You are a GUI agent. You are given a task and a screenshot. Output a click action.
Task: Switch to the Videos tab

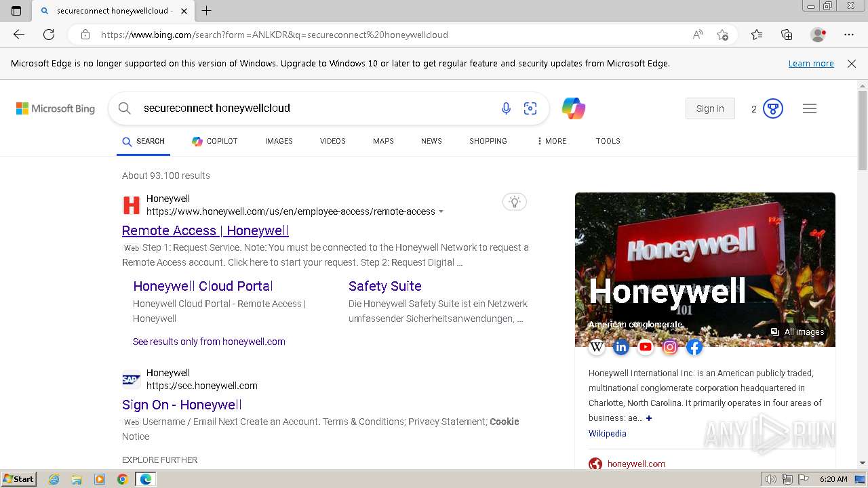pyautogui.click(x=333, y=141)
